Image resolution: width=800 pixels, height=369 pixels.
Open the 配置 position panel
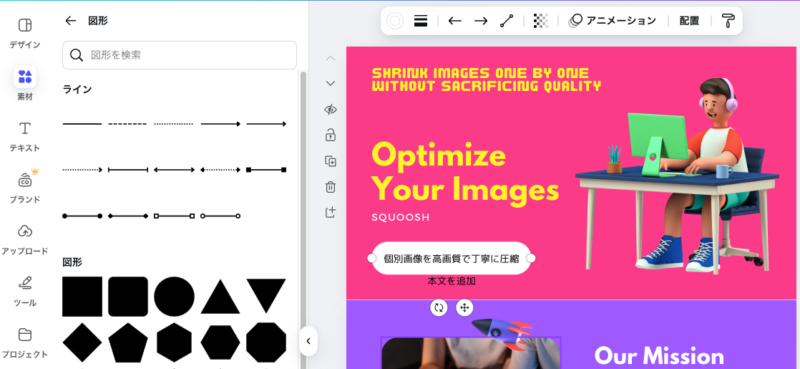689,21
